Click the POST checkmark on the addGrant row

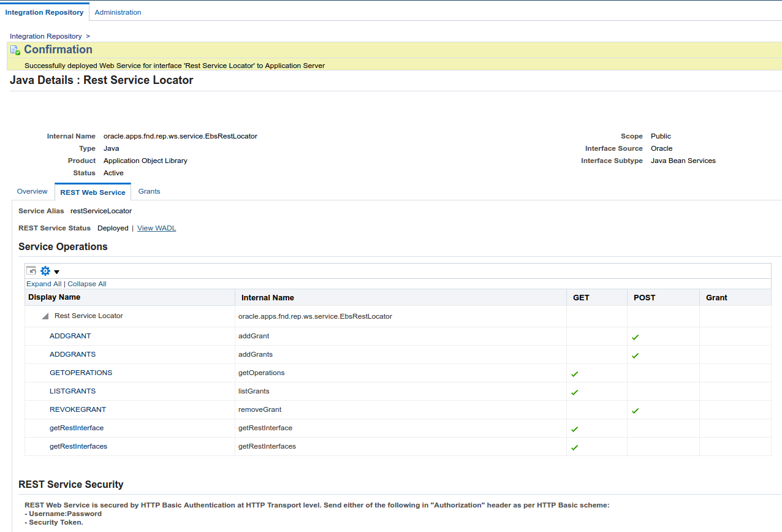[635, 336]
